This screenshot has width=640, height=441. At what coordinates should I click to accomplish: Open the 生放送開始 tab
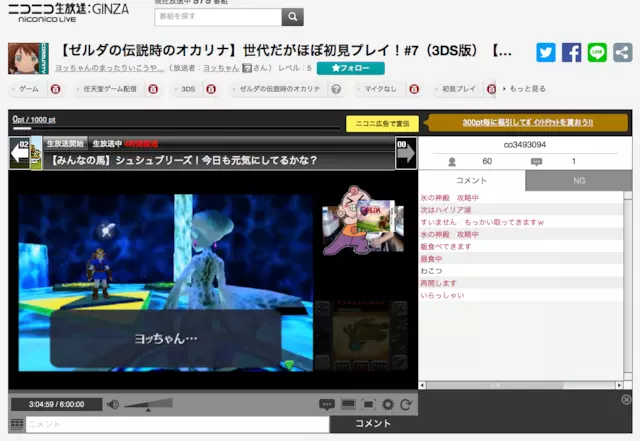coord(65,143)
